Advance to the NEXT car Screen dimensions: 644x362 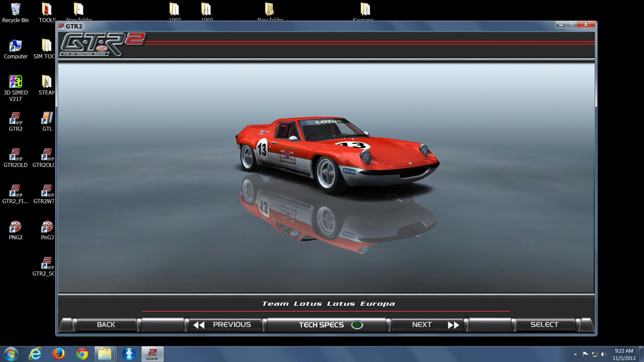click(428, 325)
